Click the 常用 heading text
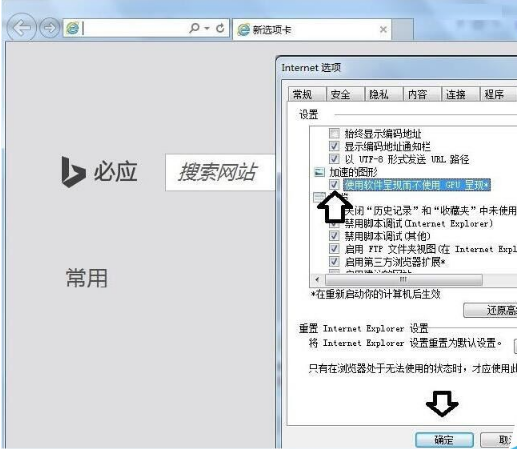 click(87, 278)
